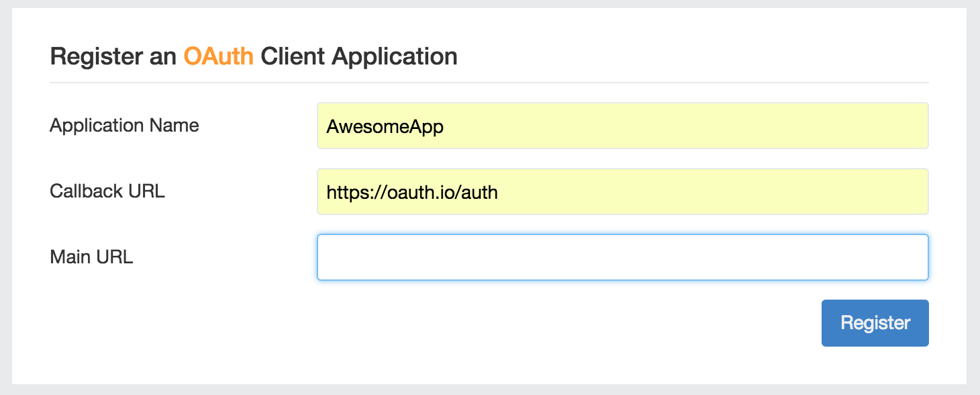Click the divider line below the heading
The height and width of the screenshot is (395, 980).
pos(489,83)
